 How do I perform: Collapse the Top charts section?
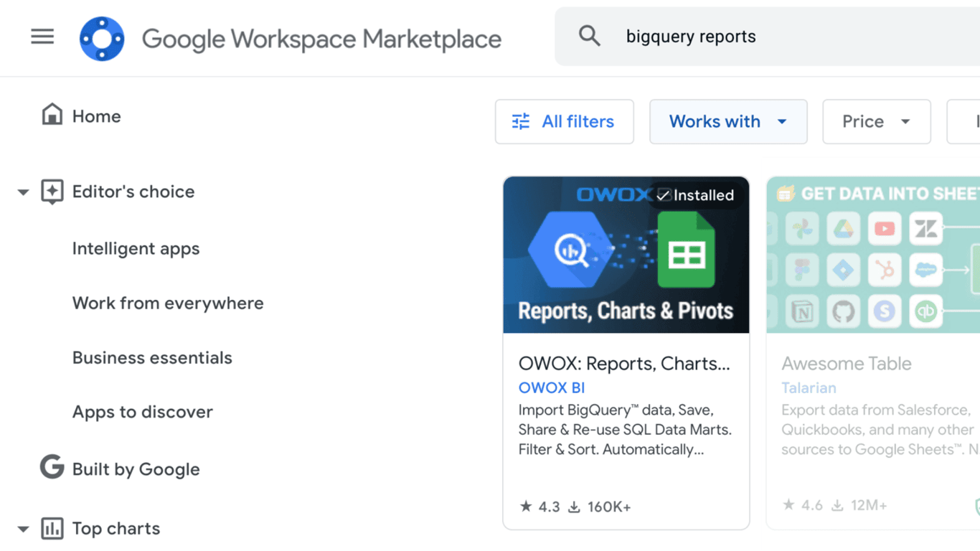coord(23,529)
